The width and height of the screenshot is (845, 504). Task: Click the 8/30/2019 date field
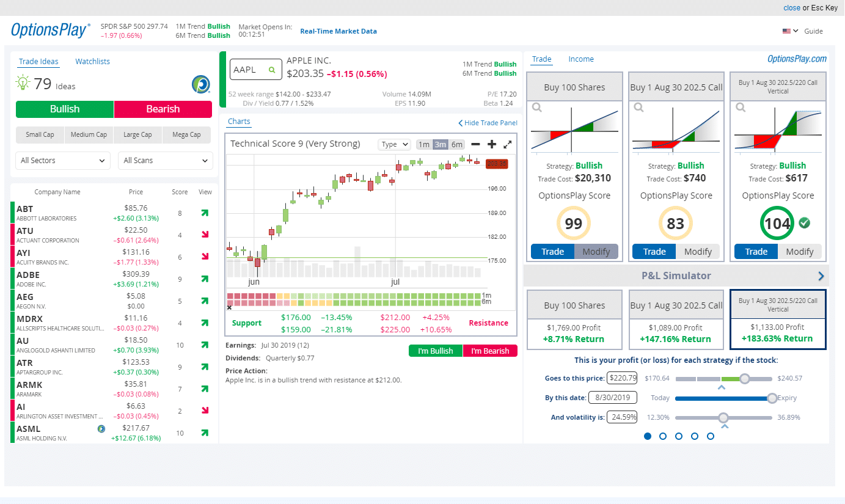pyautogui.click(x=612, y=398)
